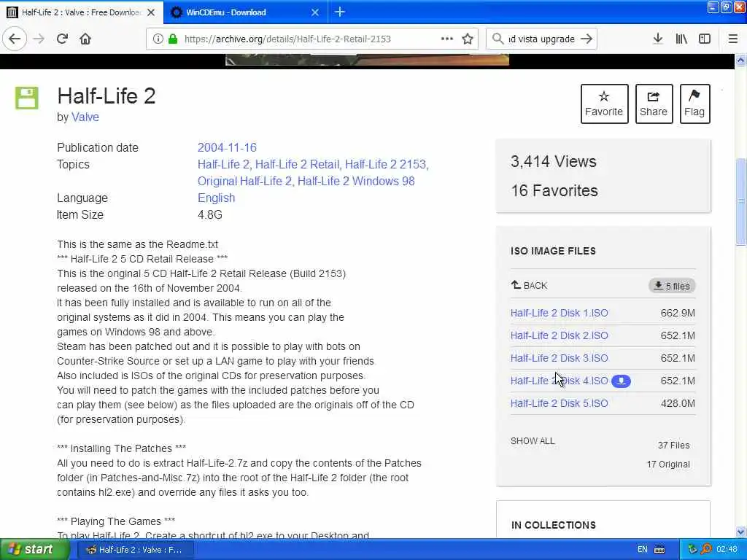Click scrollbar down arrow
Viewport: 747px width, 560px height.
coord(741,532)
